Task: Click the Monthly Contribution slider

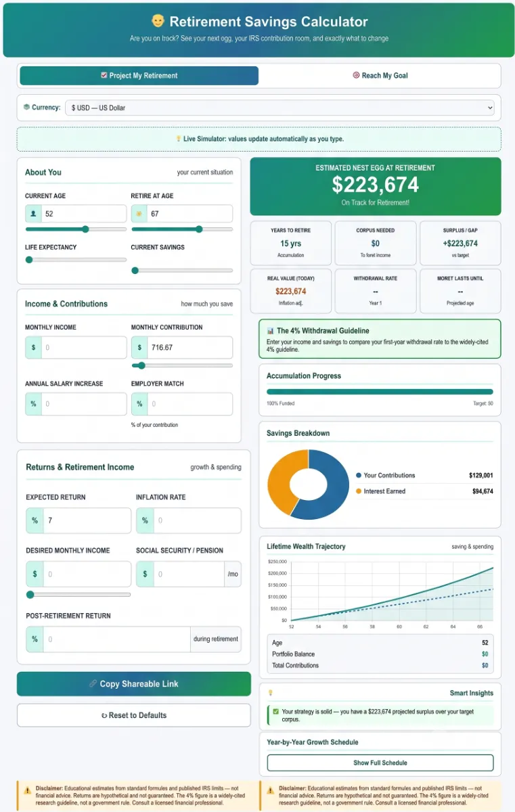Action: [182, 365]
